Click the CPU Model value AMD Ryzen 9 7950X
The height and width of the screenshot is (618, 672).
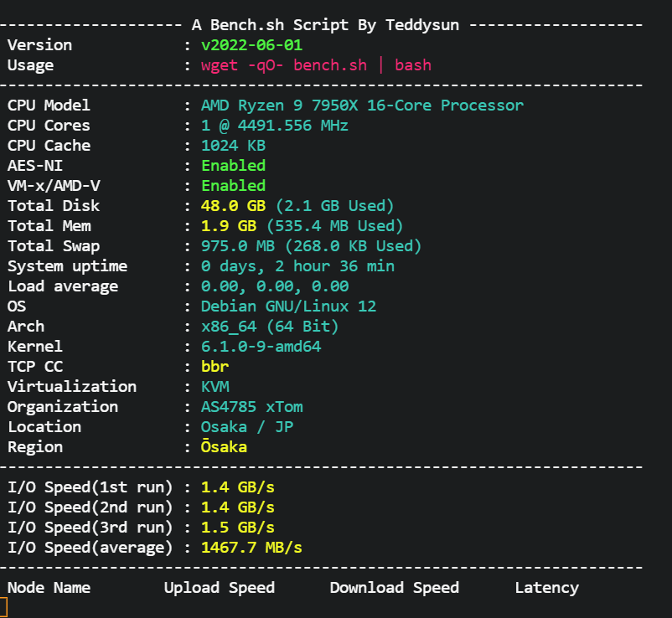coord(362,106)
